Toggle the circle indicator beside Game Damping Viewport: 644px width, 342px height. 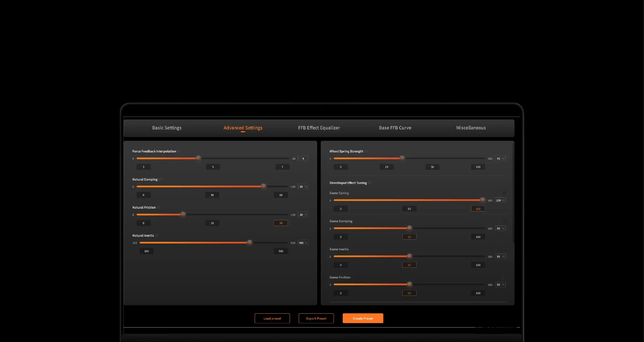click(504, 221)
